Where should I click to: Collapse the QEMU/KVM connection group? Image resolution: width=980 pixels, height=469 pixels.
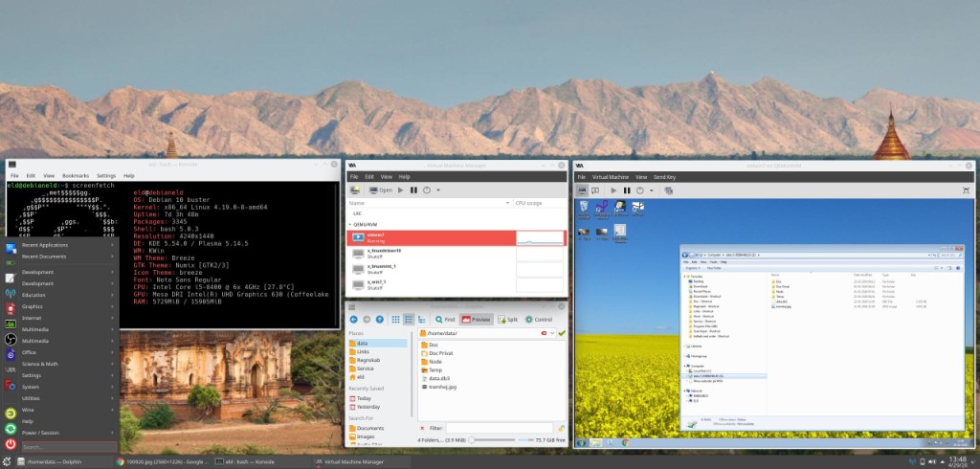click(x=350, y=225)
